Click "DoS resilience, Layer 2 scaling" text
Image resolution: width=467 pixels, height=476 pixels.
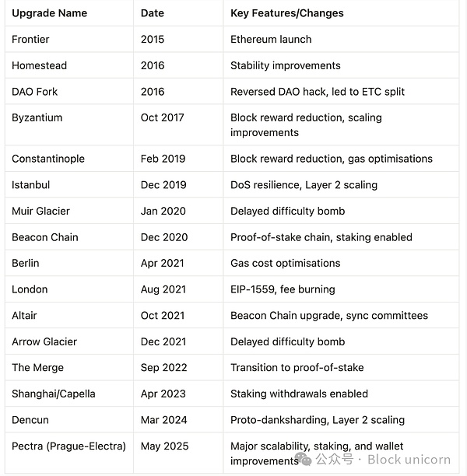pos(304,185)
